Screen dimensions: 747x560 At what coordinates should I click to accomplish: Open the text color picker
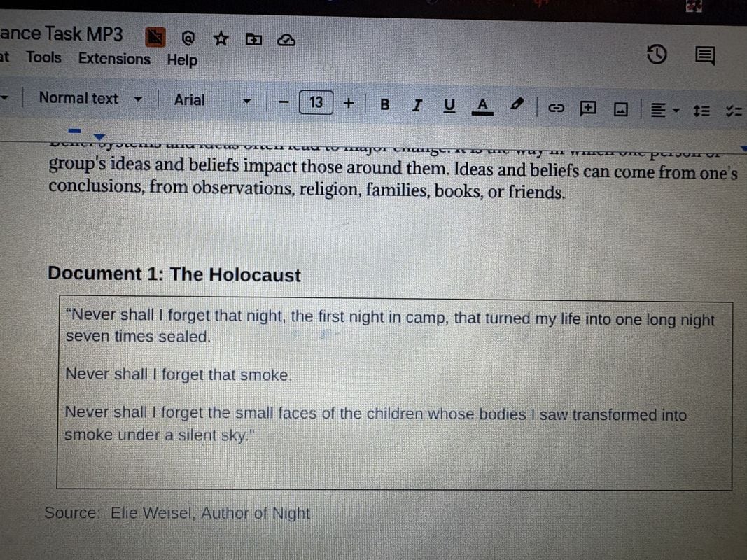[482, 106]
